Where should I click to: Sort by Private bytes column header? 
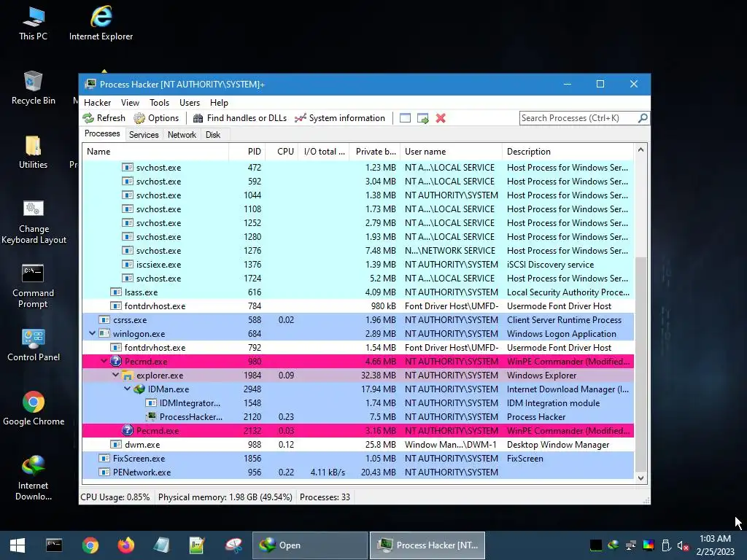tap(375, 152)
